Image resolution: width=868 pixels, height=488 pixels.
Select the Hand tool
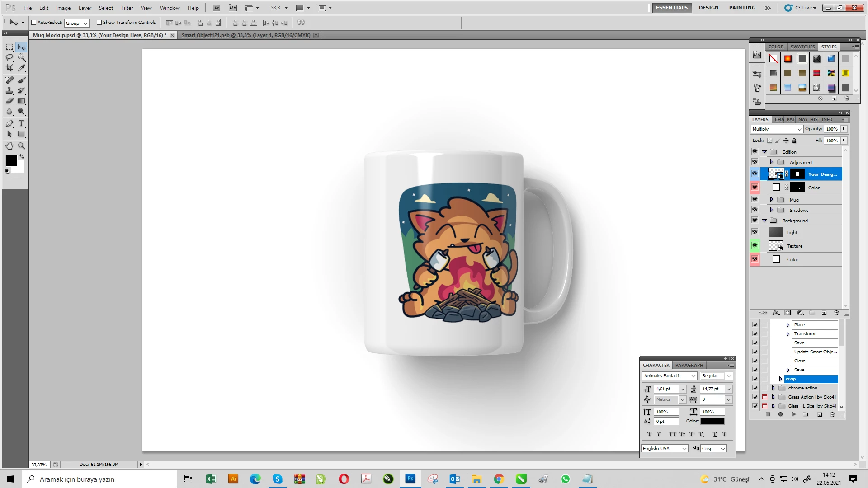click(9, 146)
